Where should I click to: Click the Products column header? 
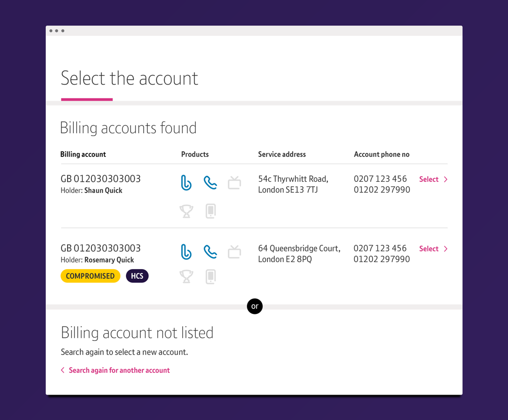pyautogui.click(x=195, y=154)
